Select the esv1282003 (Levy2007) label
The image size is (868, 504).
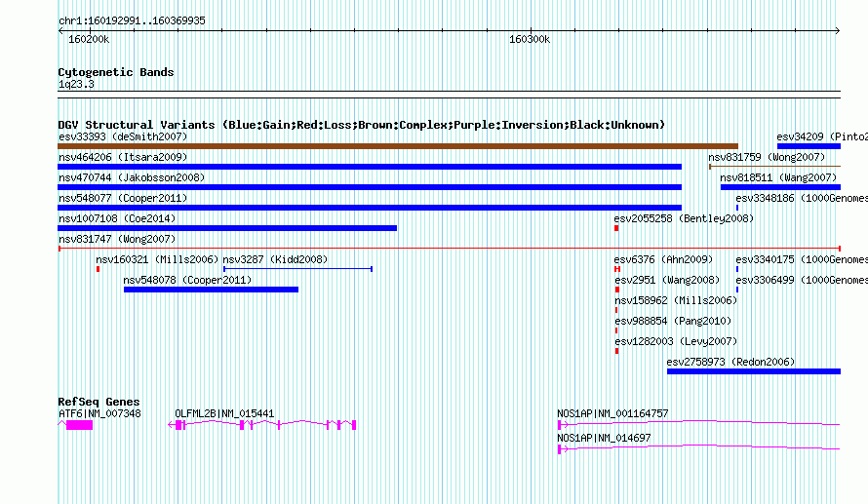[676, 341]
